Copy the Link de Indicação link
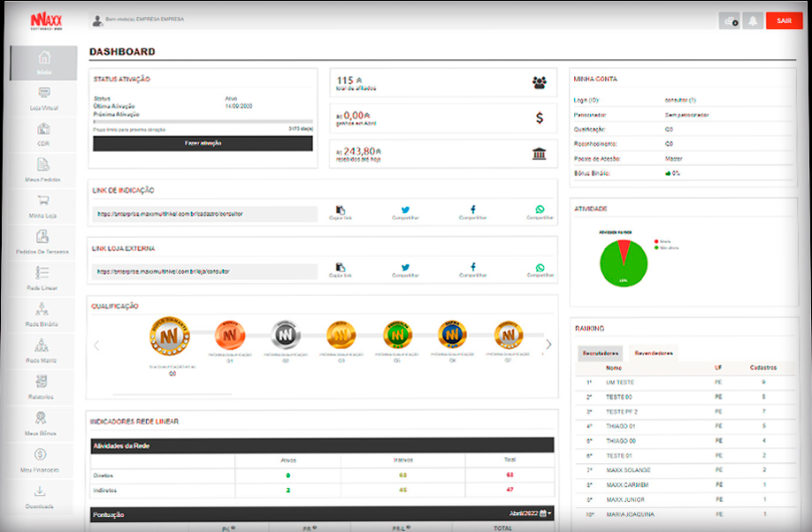 [341, 212]
